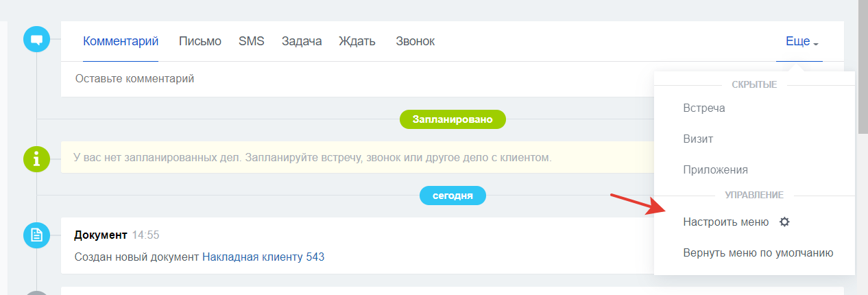Click the small arrow next to Еще
868x295 pixels.
pyautogui.click(x=816, y=44)
